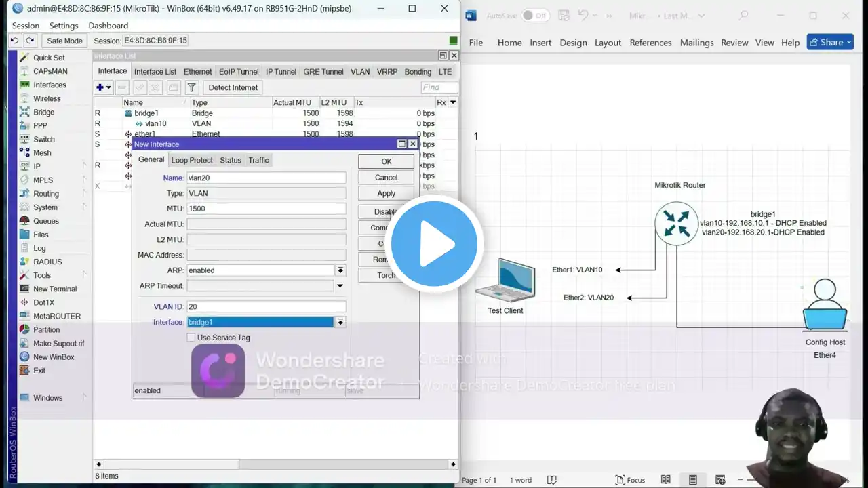Expand the IP submenu
The image size is (868, 488).
pos(85,166)
